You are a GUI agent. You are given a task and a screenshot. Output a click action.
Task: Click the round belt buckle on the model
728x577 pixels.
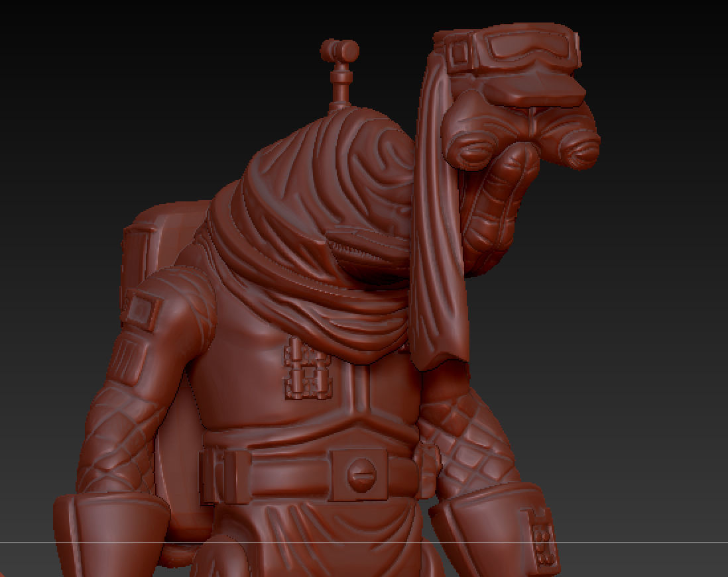tap(361, 475)
